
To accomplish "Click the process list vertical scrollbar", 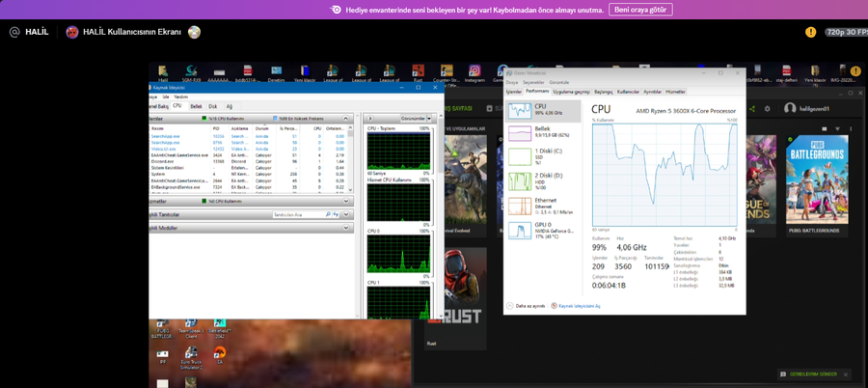I will click(x=350, y=158).
